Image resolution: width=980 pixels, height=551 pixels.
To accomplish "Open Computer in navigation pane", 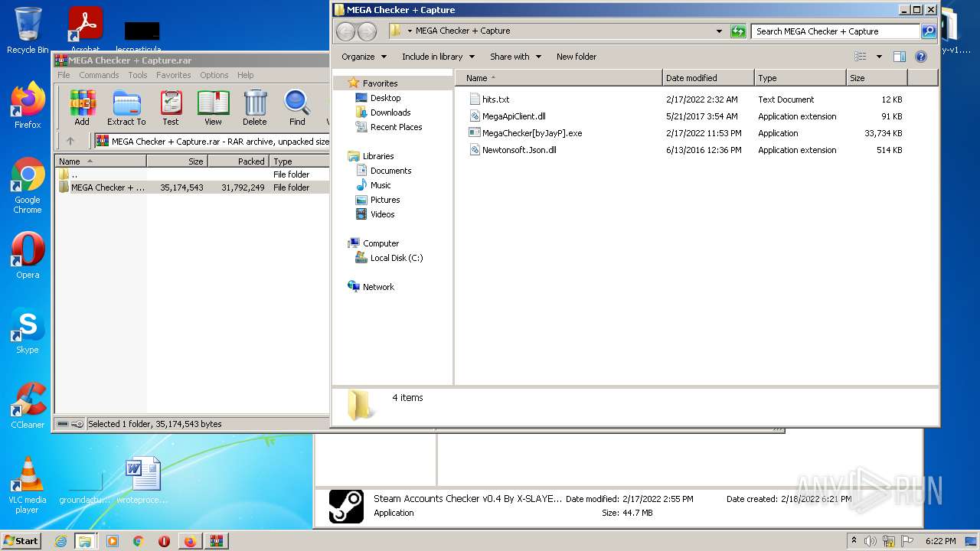I will click(381, 243).
